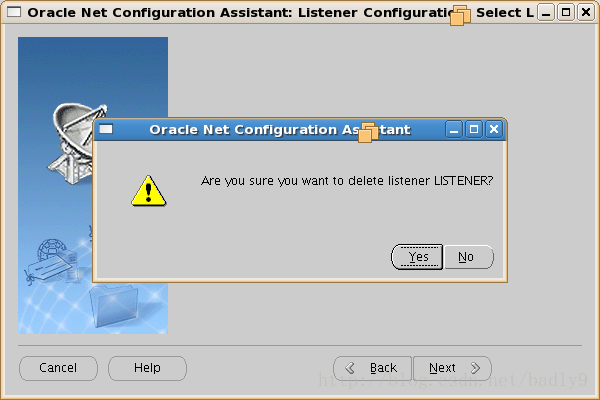The width and height of the screenshot is (600, 400).
Task: Maximize the delete confirmation dialog
Action: click(474, 129)
